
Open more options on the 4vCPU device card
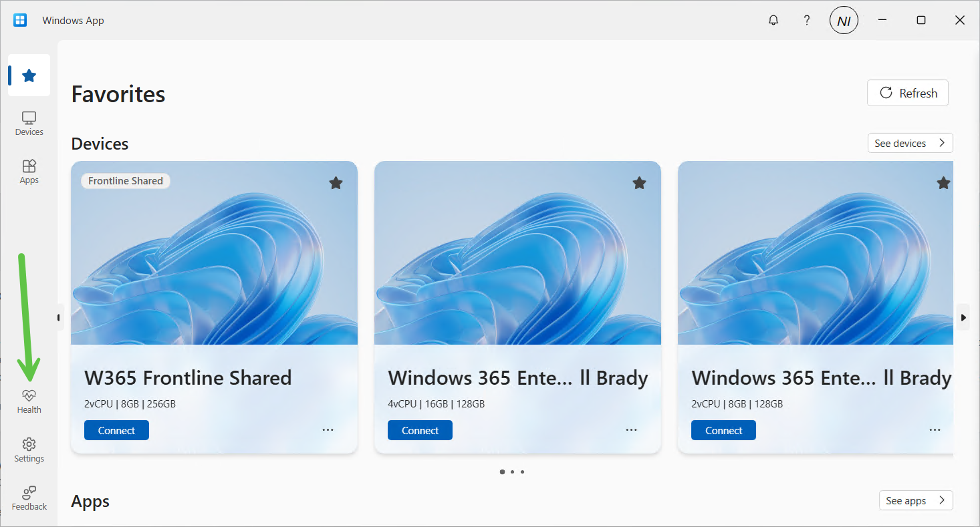(631, 430)
